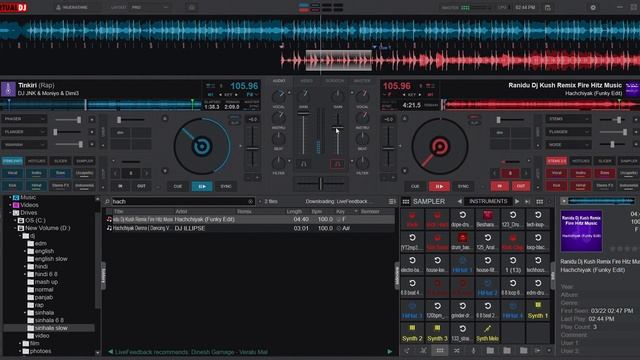Trigger the Synth Melo sampler pad
Image resolution: width=640 pixels, height=360 pixels.
click(487, 333)
